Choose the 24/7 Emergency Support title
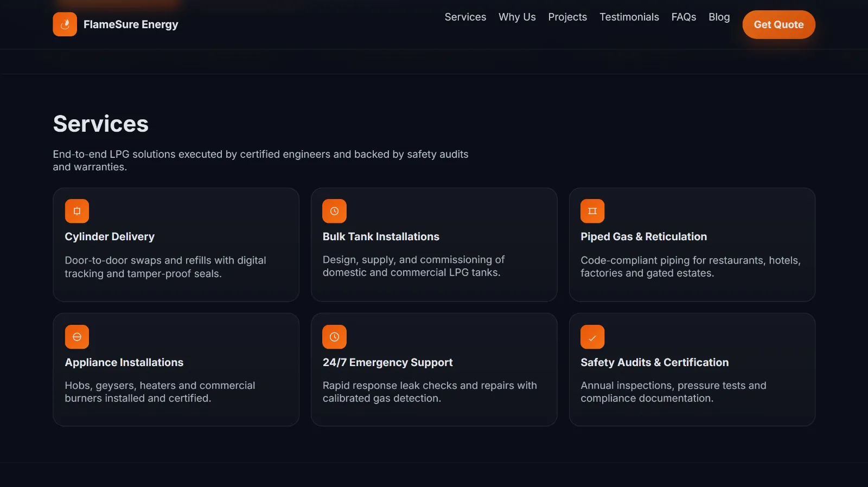Viewport: 868px width, 487px height. [x=387, y=362]
